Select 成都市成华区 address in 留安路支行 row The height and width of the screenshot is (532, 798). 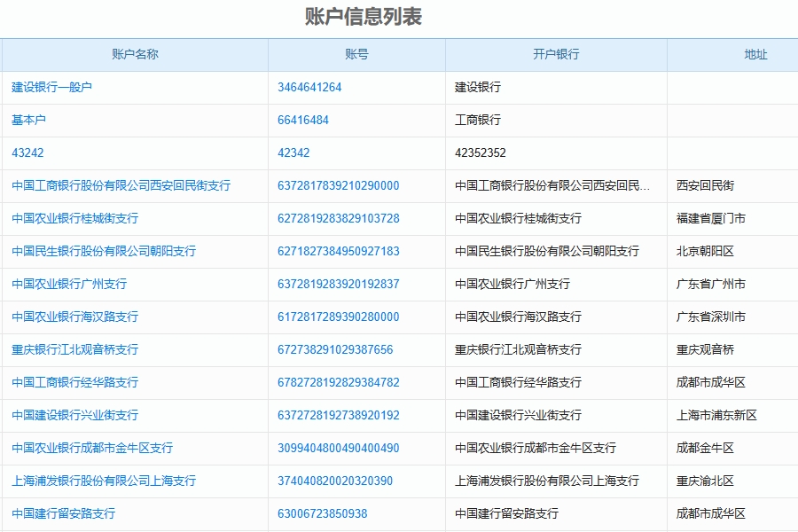point(711,513)
